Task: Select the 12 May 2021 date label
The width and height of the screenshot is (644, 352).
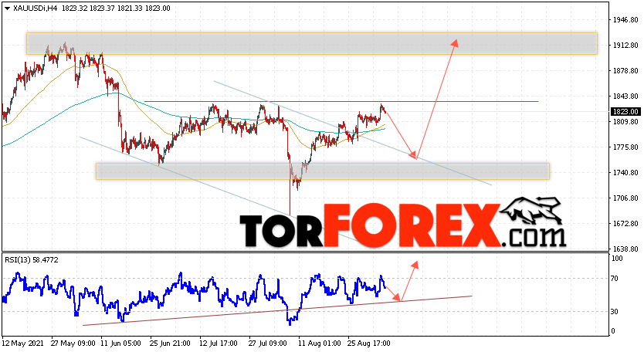Action: (x=23, y=343)
